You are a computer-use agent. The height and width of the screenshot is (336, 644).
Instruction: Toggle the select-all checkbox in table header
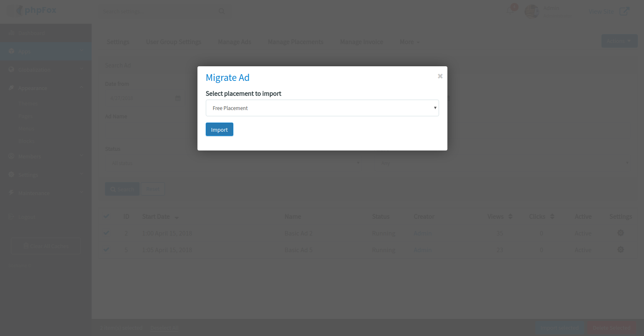pos(106,216)
